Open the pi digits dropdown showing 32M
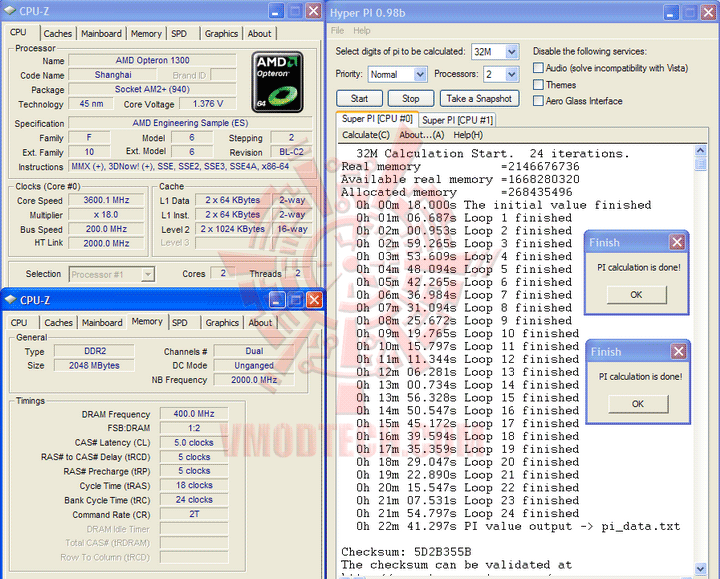 [x=512, y=51]
